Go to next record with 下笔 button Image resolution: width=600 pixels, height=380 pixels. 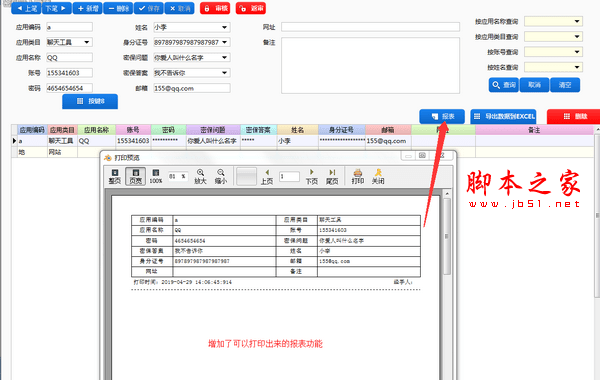pos(56,8)
